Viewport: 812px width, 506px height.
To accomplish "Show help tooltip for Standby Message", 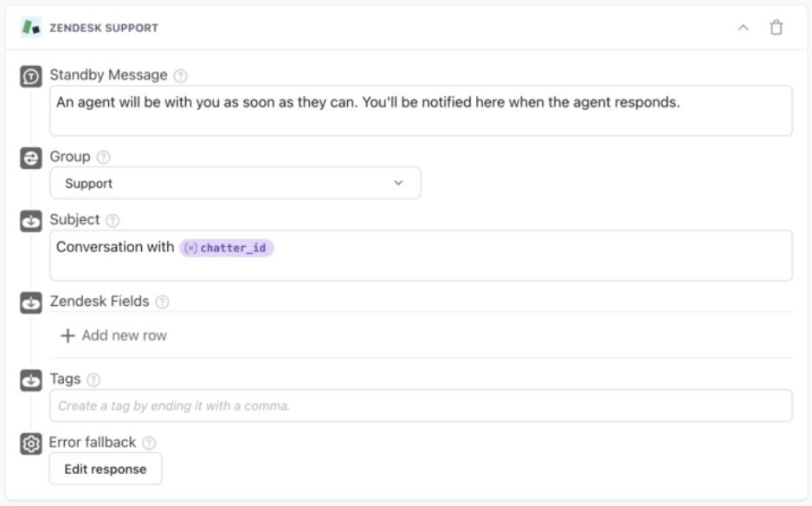I will pos(180,76).
